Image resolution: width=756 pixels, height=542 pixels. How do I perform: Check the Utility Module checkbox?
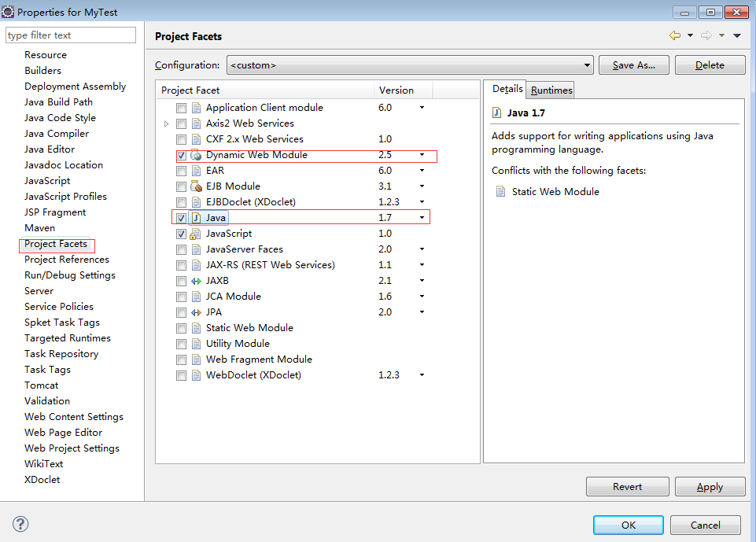[x=181, y=344]
